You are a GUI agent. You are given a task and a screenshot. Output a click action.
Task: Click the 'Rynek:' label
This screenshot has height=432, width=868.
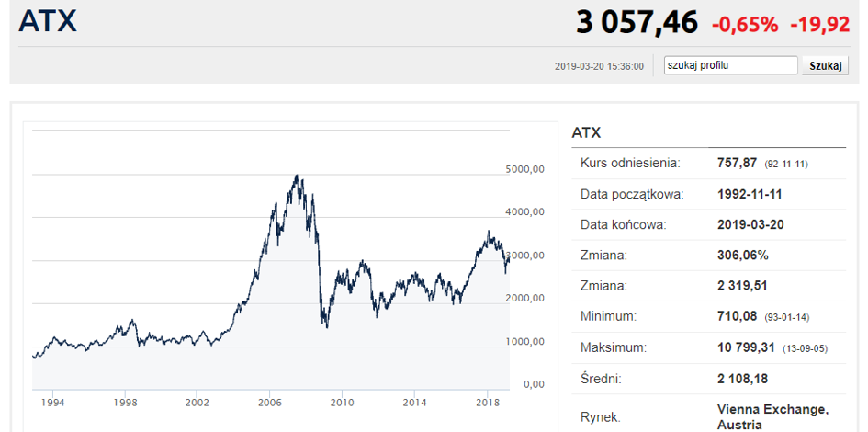[600, 417]
